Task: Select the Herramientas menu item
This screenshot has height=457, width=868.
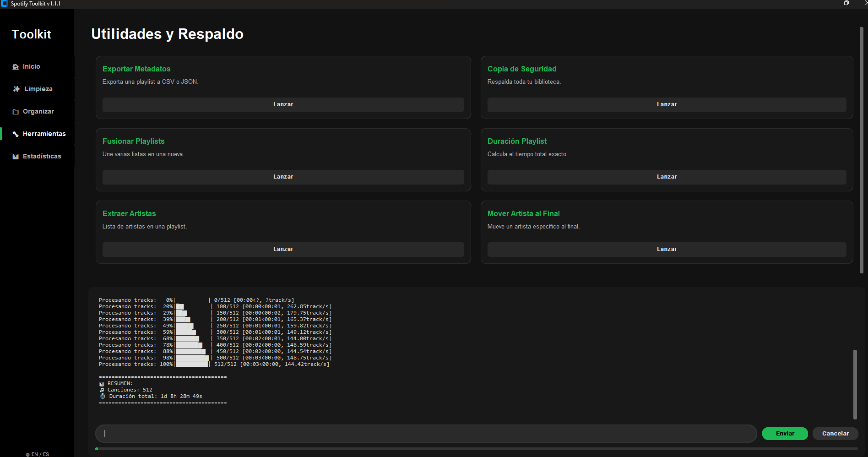Action: coord(44,134)
